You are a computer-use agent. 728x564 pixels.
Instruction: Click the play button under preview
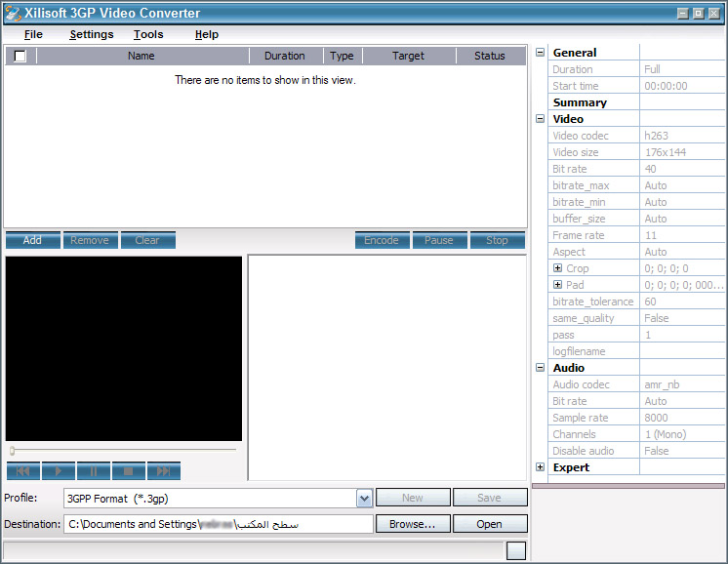pos(59,471)
